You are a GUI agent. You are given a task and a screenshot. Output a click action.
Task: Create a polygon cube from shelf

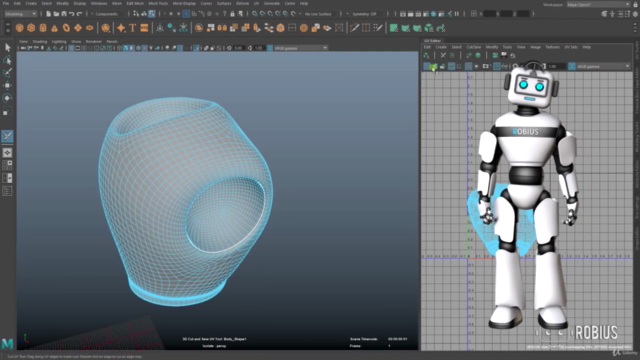[x=31, y=28]
